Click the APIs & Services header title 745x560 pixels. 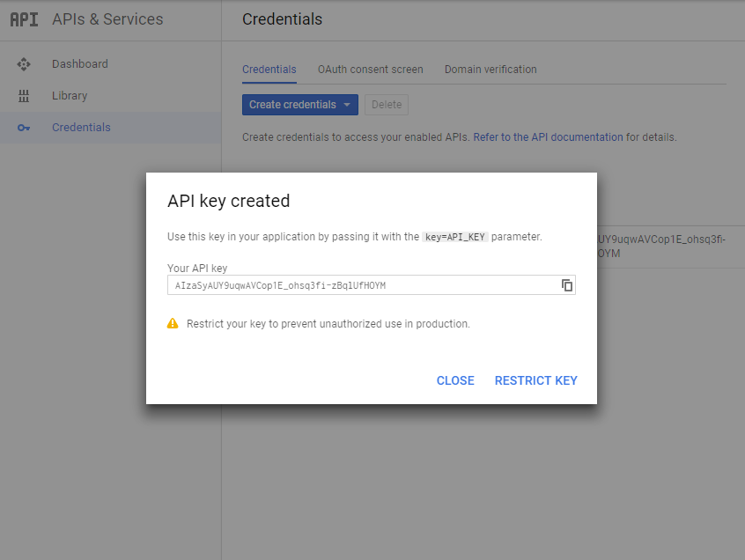pyautogui.click(x=107, y=19)
